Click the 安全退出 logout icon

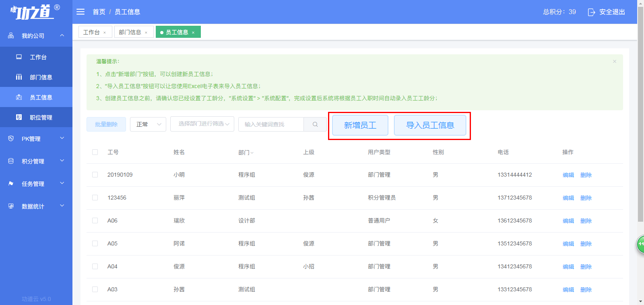(x=591, y=12)
